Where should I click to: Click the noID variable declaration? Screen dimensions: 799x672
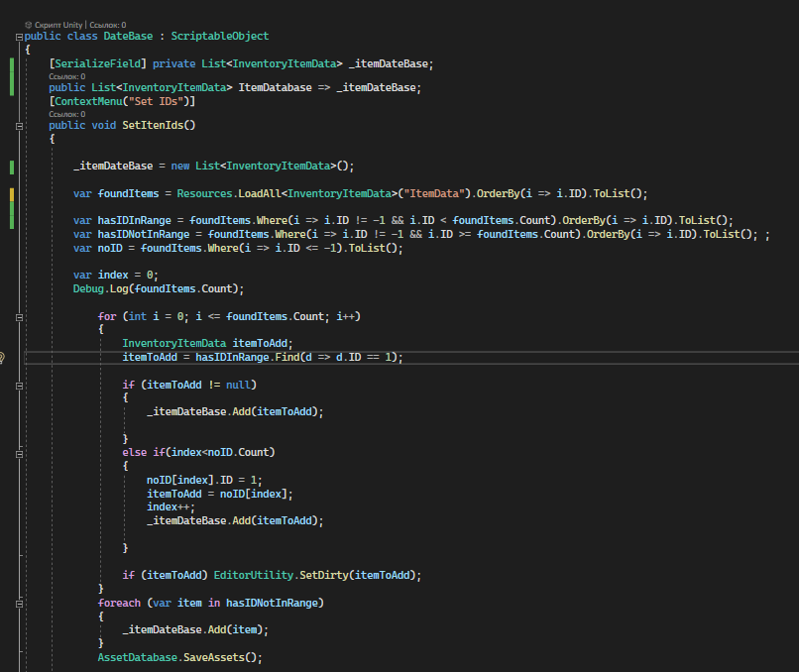click(x=110, y=248)
